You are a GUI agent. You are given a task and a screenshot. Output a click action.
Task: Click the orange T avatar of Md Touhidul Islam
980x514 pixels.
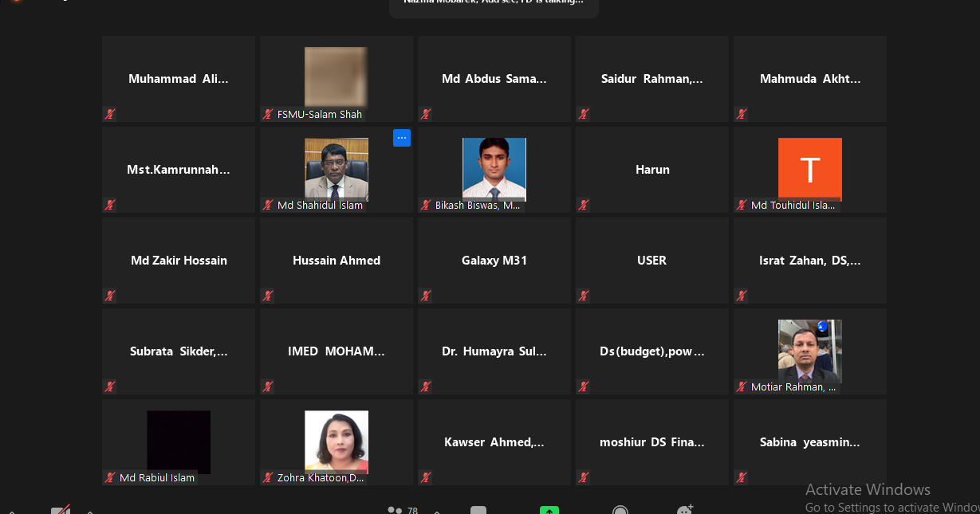[810, 168]
